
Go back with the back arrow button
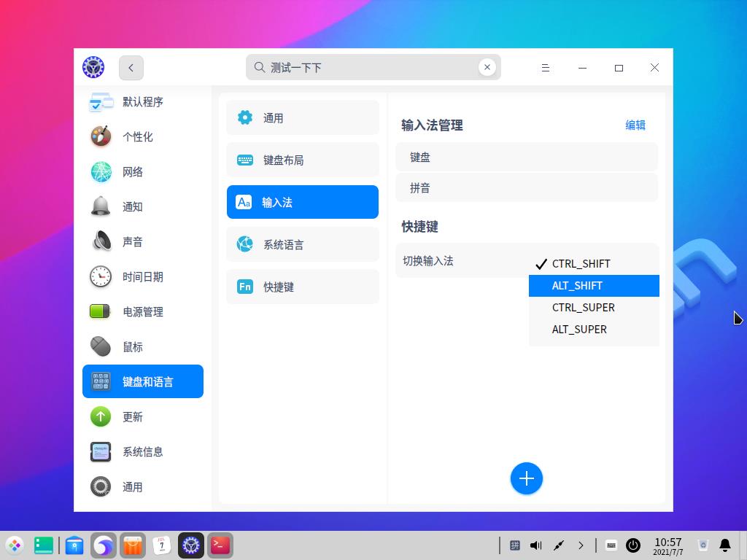tap(131, 68)
